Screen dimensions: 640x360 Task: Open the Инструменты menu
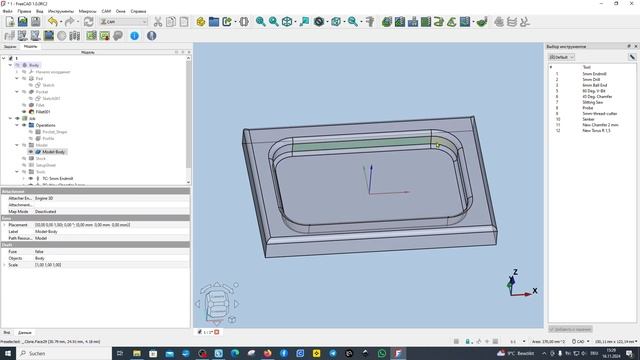coord(61,11)
